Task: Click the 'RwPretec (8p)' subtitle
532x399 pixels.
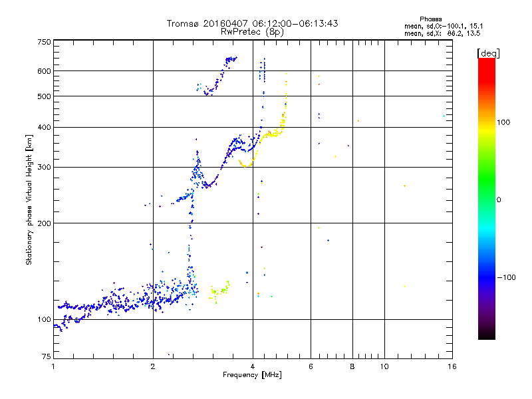Action: 252,32
